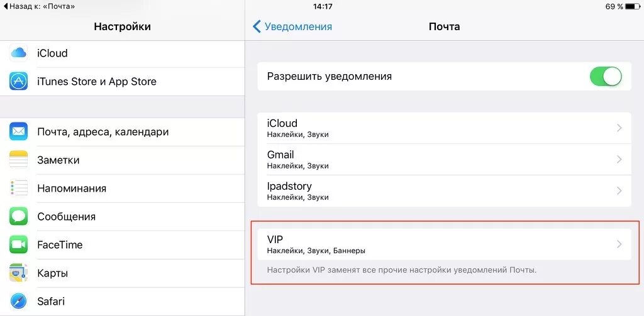The height and width of the screenshot is (316, 644).
Task: Select iTunes Store и App Store
Action: 123,82
